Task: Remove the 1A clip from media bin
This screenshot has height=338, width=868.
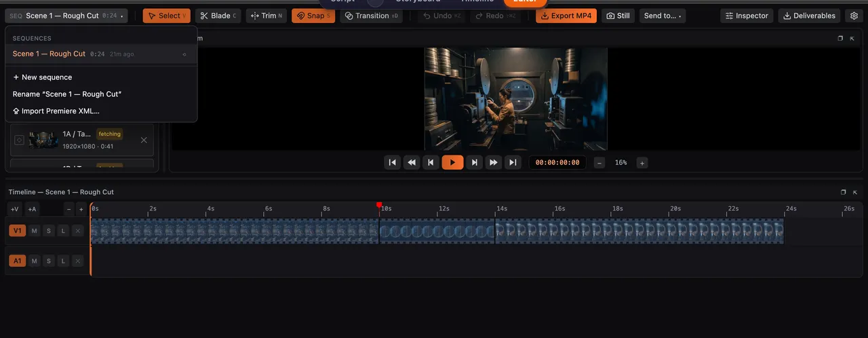Action: point(144,140)
